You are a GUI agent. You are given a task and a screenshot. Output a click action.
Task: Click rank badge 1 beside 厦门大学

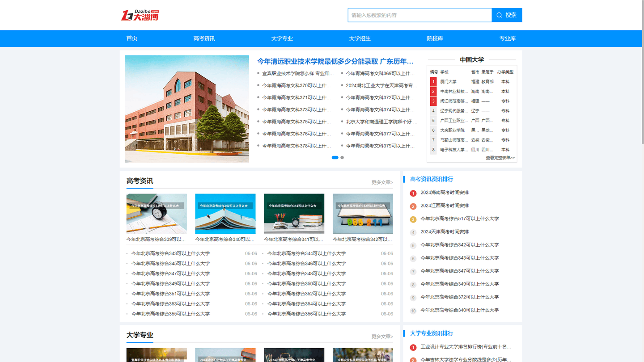coord(433,82)
